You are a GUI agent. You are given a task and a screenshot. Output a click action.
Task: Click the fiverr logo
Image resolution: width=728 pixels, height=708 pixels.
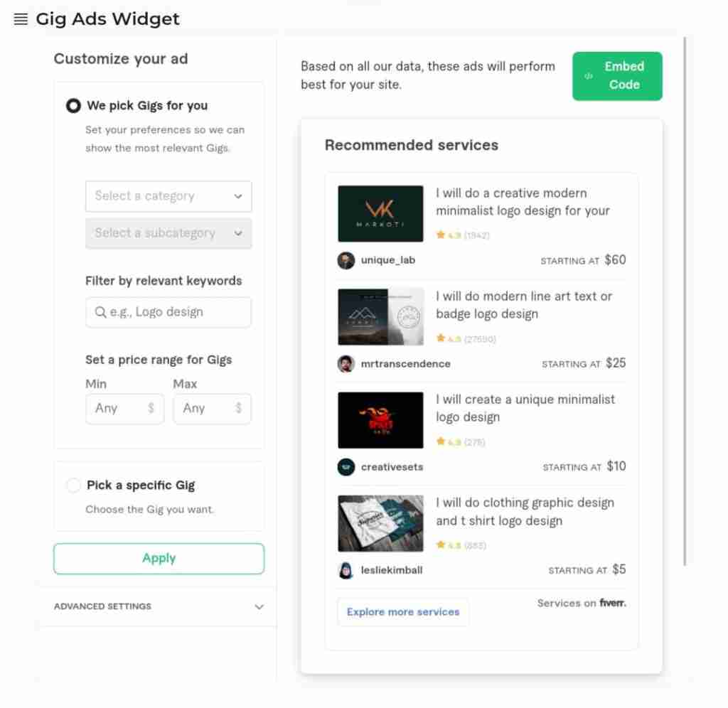pos(613,603)
